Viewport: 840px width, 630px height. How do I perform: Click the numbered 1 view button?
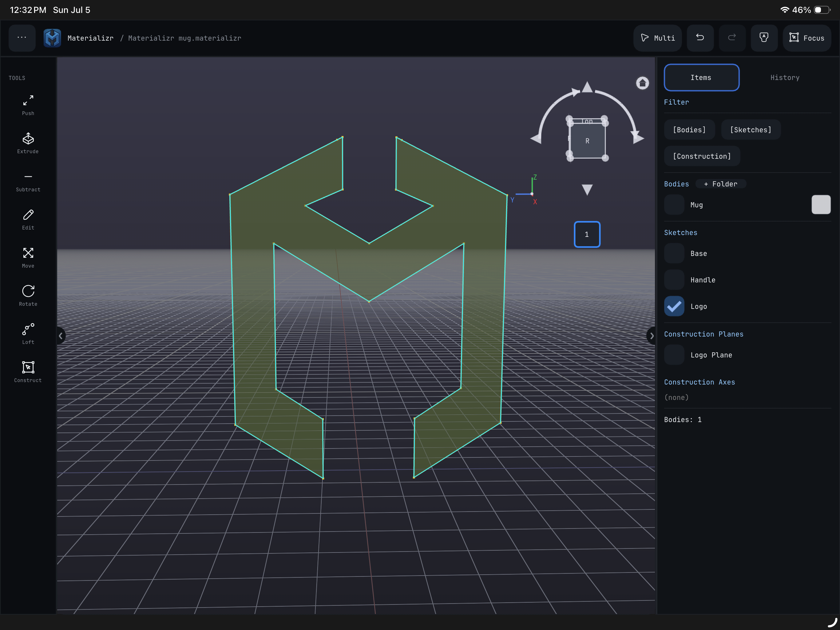pyautogui.click(x=587, y=234)
